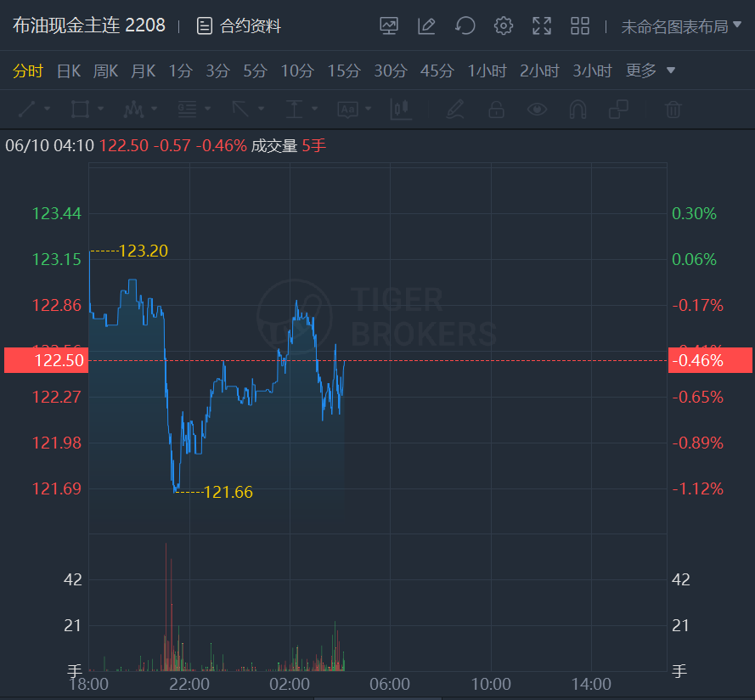Click the edit note pencil icon
The height and width of the screenshot is (700, 755).
click(426, 25)
